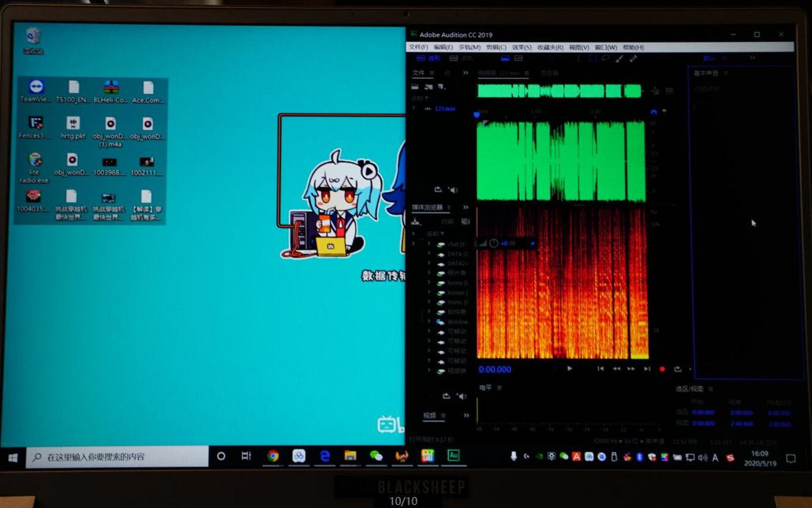The image size is (812, 508).
Task: Move playhead to next marker
Action: (647, 368)
